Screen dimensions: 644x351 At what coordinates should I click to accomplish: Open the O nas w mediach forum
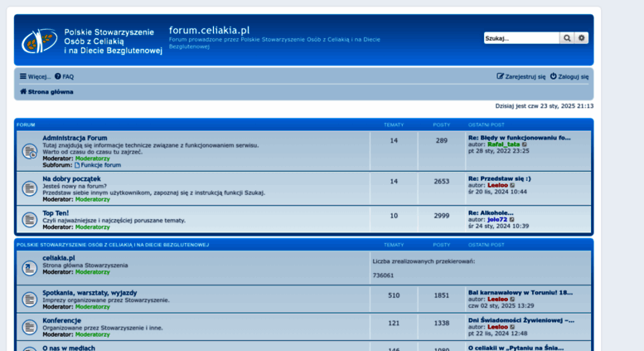click(x=69, y=348)
